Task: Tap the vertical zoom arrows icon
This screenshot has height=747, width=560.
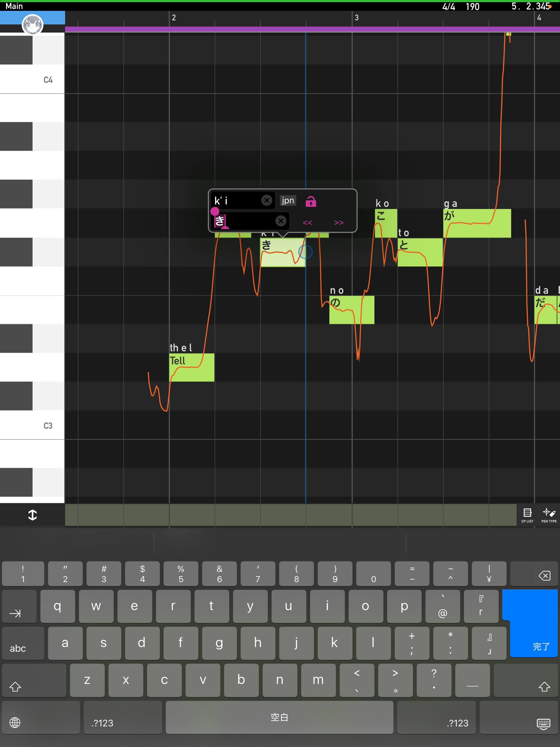Action: [32, 515]
